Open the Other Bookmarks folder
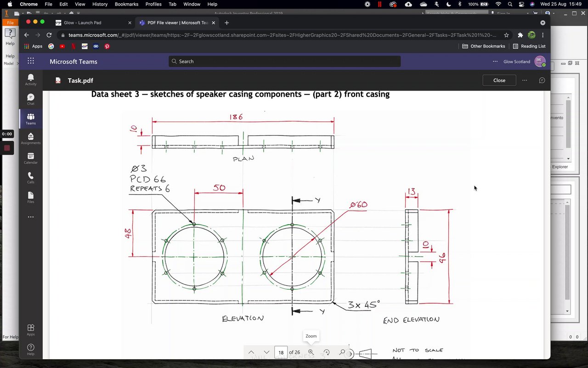The width and height of the screenshot is (588, 368). (x=483, y=46)
